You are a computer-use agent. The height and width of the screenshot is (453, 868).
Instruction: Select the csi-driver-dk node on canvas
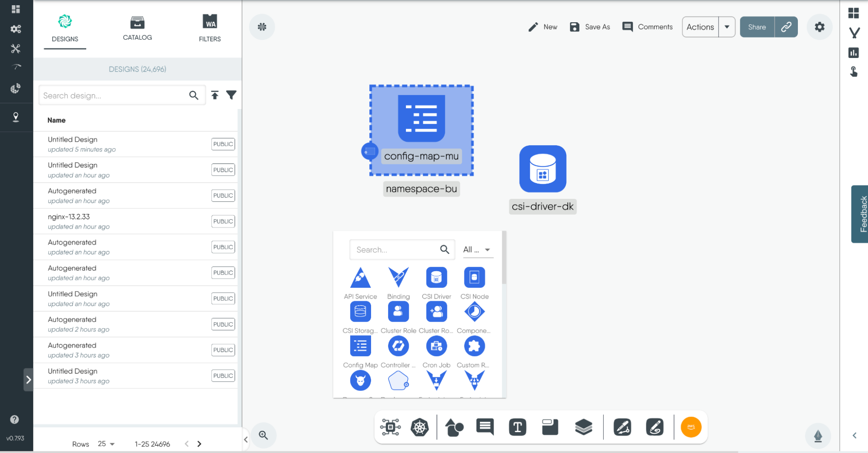(x=543, y=169)
